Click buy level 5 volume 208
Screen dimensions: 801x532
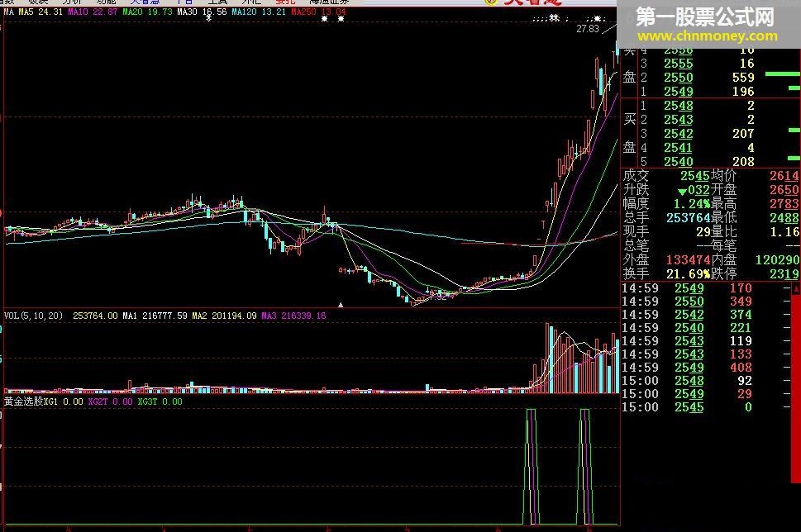pos(743,162)
